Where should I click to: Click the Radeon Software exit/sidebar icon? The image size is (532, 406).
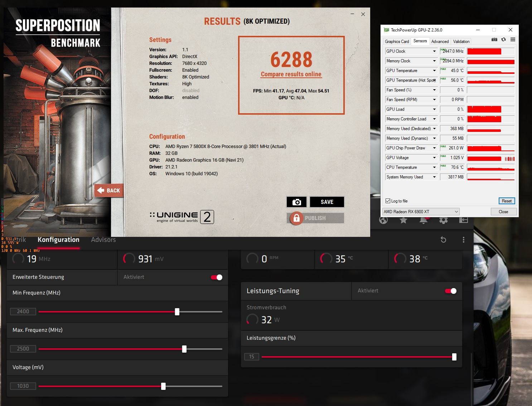[464, 220]
